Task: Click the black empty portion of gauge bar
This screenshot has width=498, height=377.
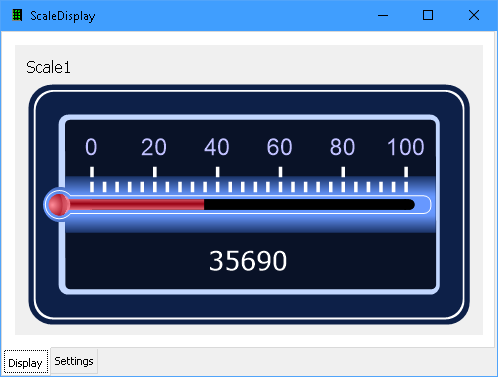Action: [309, 205]
